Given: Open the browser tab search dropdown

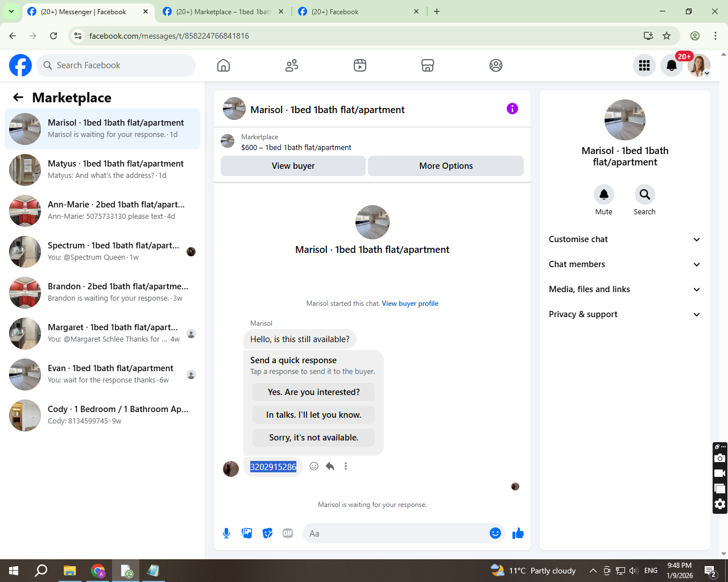Looking at the screenshot, I should (x=11, y=11).
